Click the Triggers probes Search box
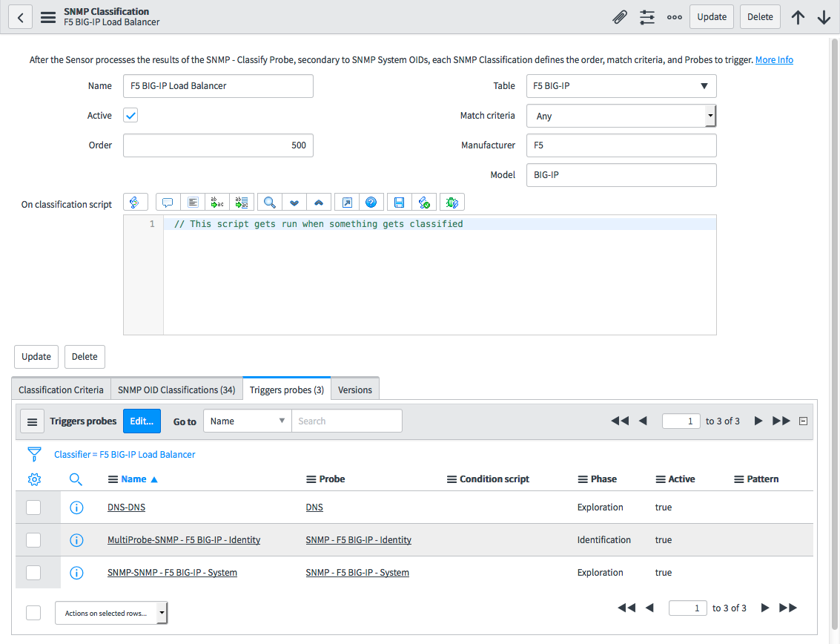This screenshot has width=840, height=644. tap(347, 421)
